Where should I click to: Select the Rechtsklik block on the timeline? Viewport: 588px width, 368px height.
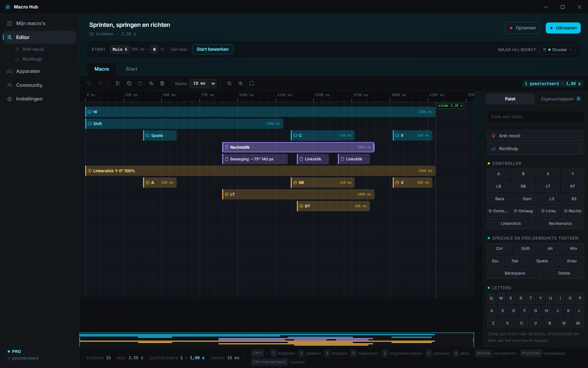point(298,147)
